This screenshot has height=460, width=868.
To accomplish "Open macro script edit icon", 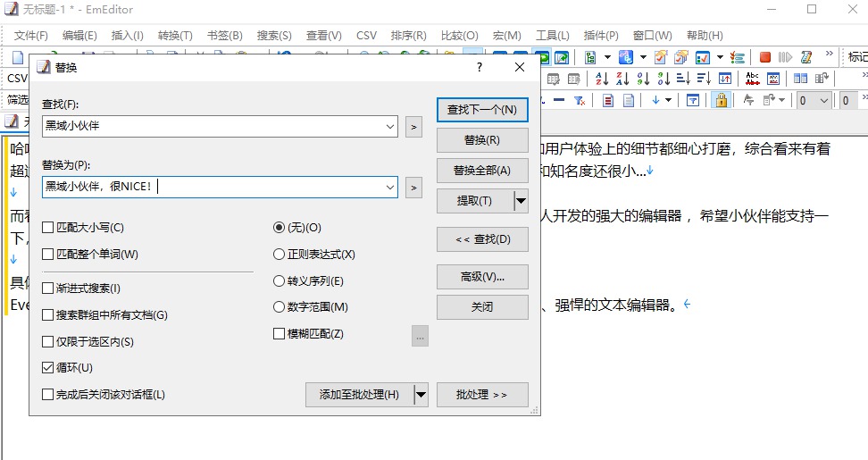I will 806,57.
